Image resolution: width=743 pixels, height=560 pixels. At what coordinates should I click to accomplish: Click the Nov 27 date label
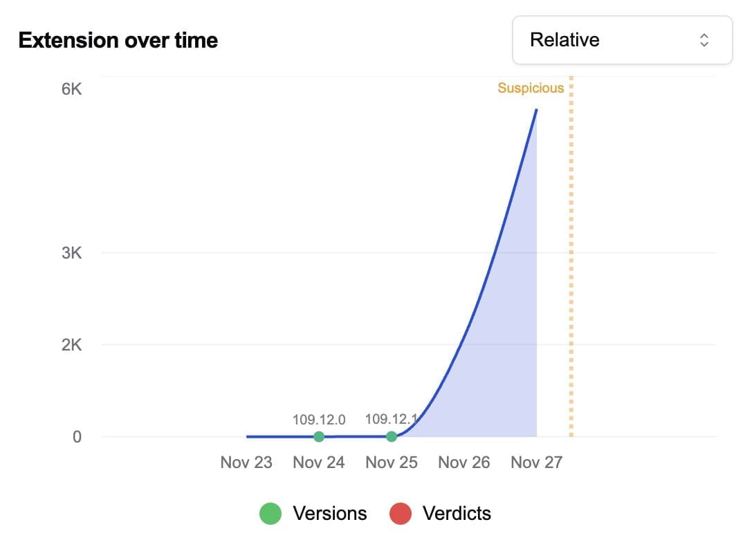pyautogui.click(x=537, y=462)
